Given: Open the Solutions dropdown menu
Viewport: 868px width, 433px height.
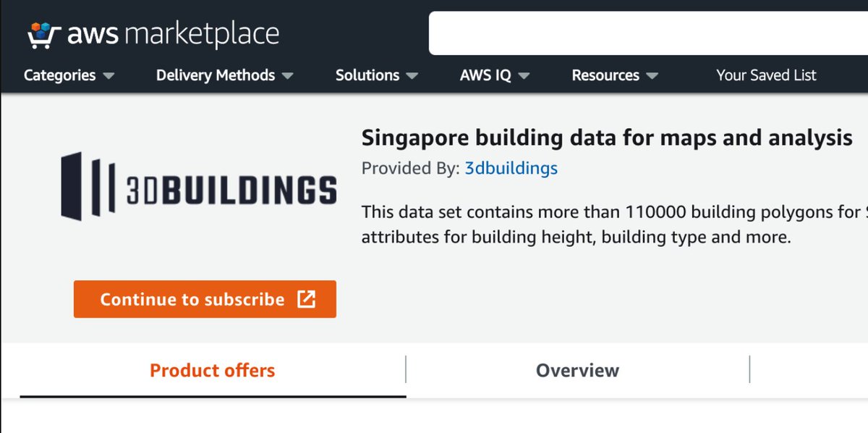Looking at the screenshot, I should [377, 75].
